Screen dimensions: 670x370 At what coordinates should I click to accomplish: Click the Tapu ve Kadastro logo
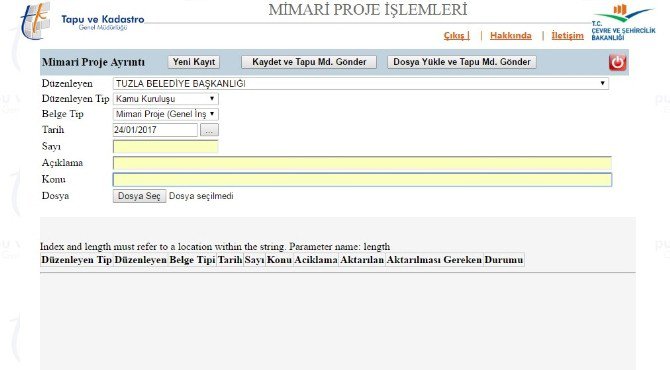(82, 21)
